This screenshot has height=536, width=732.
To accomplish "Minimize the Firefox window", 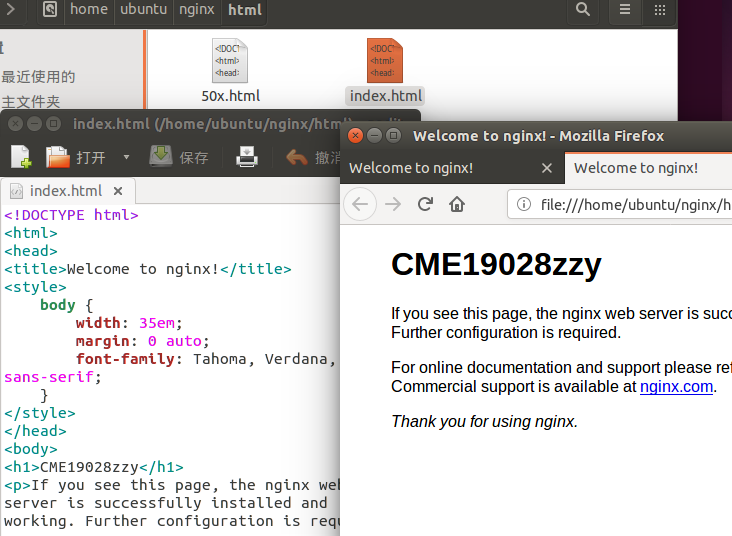I will coord(374,136).
